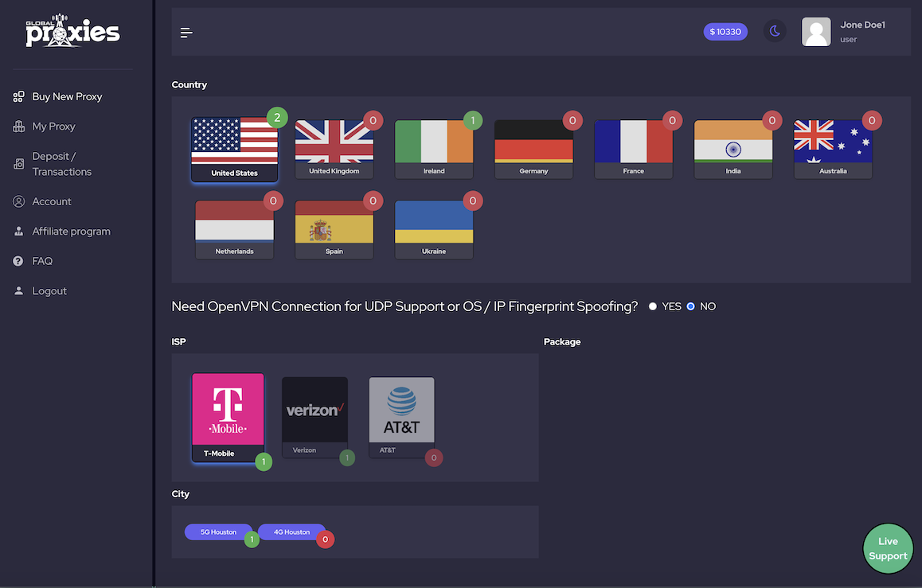Click the My Proxy server icon
The height and width of the screenshot is (588, 922).
[19, 127]
